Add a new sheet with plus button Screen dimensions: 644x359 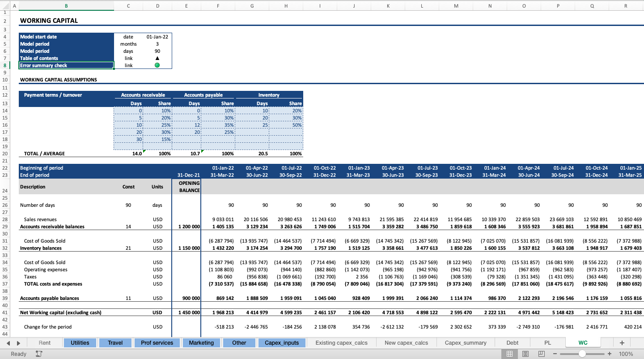click(622, 342)
